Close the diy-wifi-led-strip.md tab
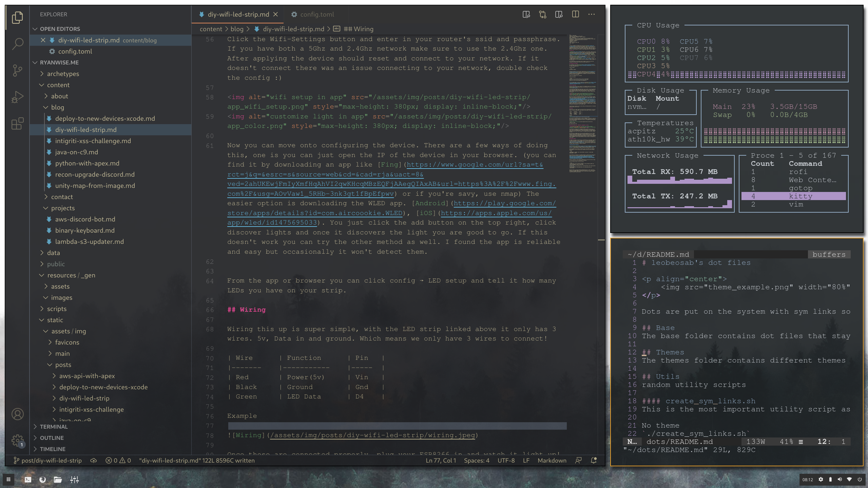868x488 pixels. click(275, 14)
